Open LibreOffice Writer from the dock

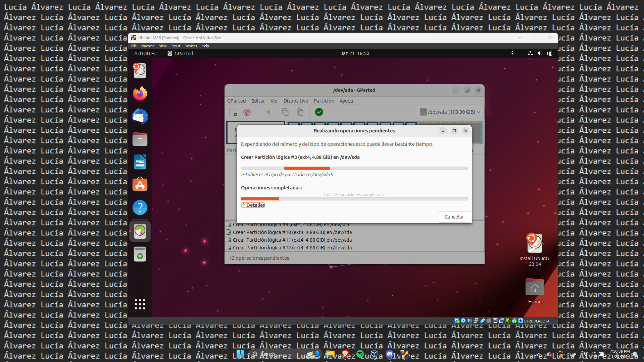[x=140, y=162]
